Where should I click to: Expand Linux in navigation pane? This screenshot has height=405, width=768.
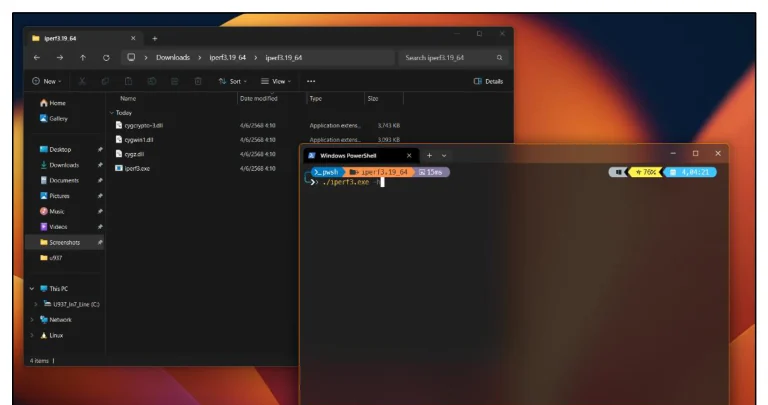click(x=32, y=335)
